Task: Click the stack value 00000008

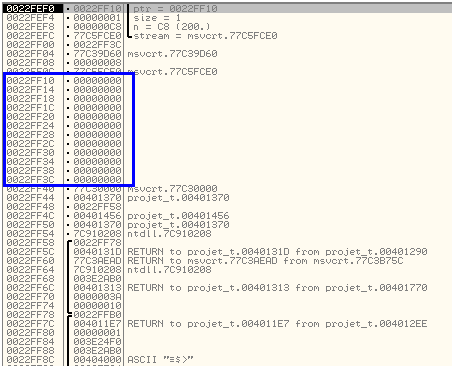Action: 97,62
